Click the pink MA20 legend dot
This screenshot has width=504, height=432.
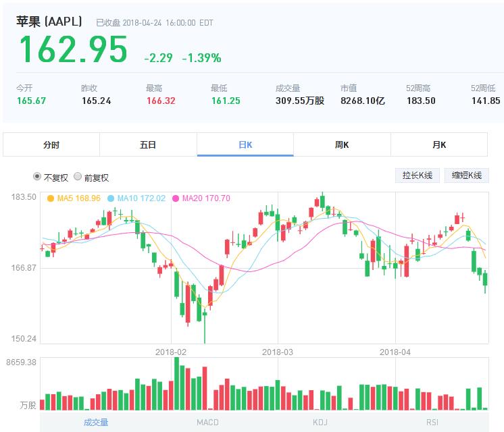coord(176,198)
